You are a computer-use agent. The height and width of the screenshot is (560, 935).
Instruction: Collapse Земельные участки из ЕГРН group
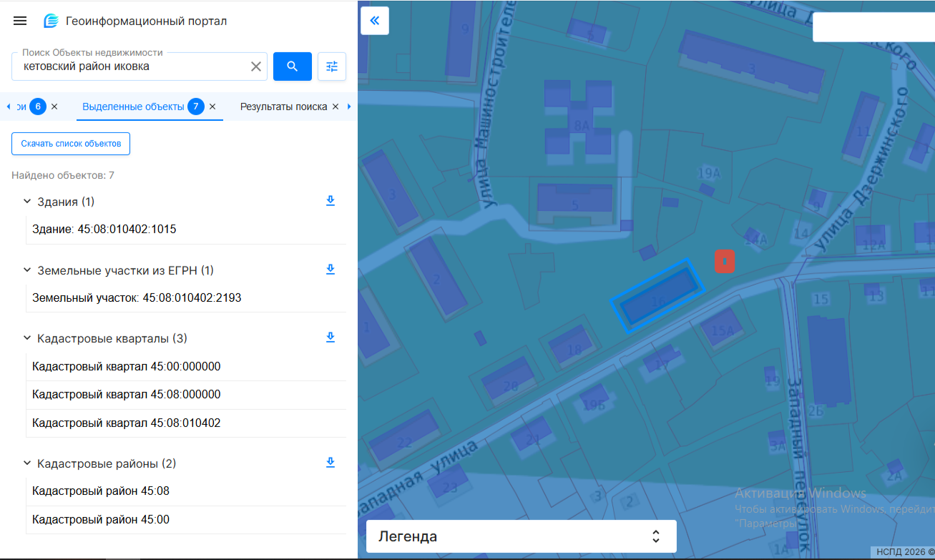coord(27,270)
